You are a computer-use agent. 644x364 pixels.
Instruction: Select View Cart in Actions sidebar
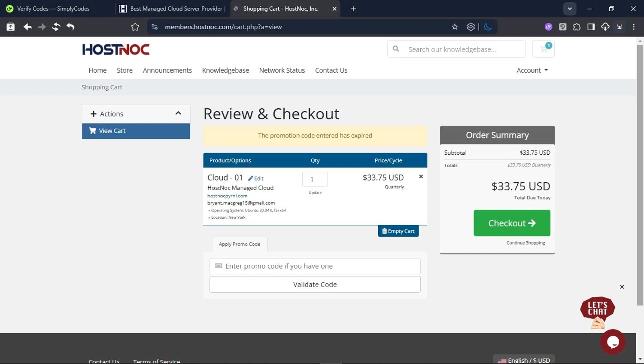(x=136, y=131)
